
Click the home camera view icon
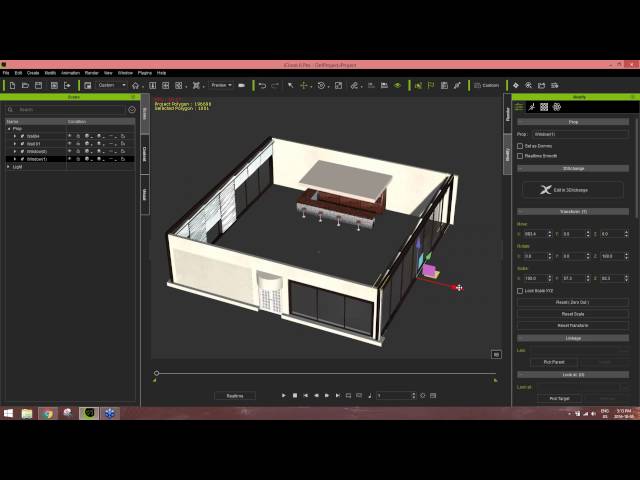coord(136,85)
